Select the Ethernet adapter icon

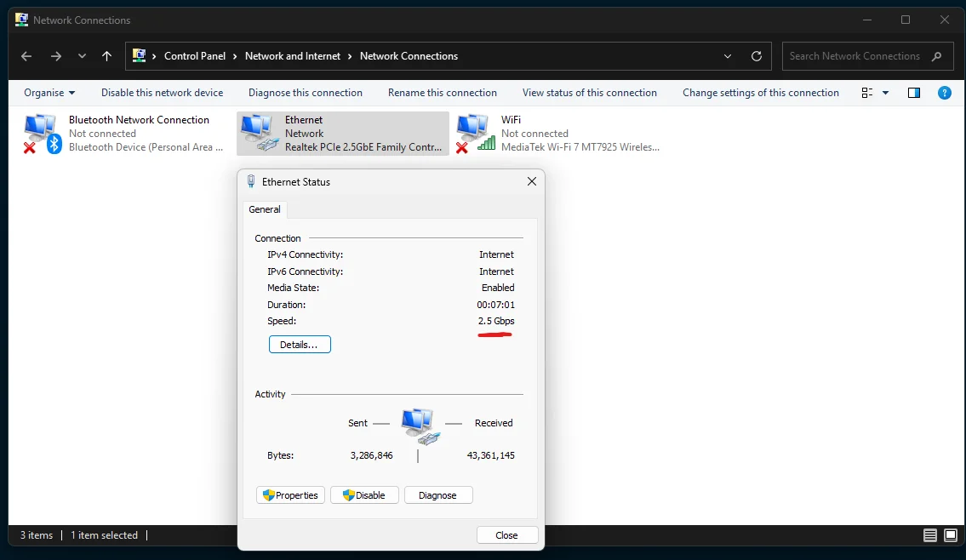pyautogui.click(x=260, y=134)
